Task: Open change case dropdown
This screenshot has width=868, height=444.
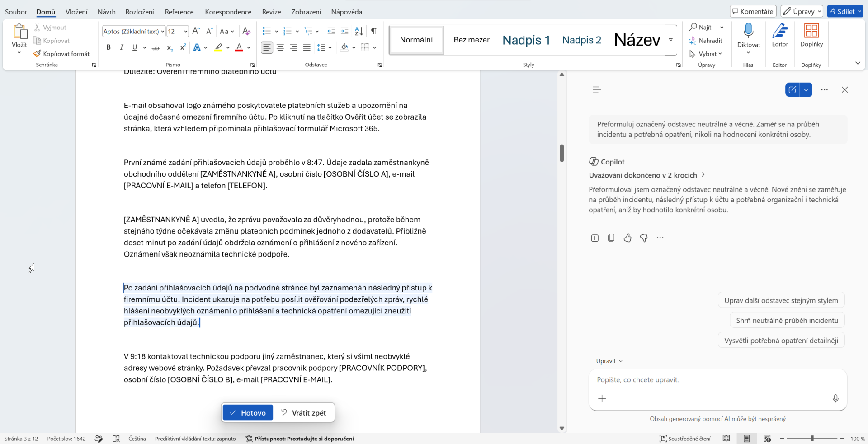Action: [x=226, y=31]
